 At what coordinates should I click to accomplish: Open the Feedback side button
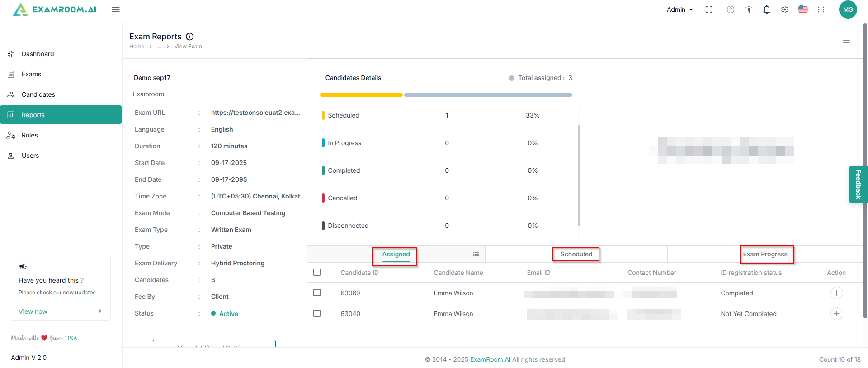858,184
